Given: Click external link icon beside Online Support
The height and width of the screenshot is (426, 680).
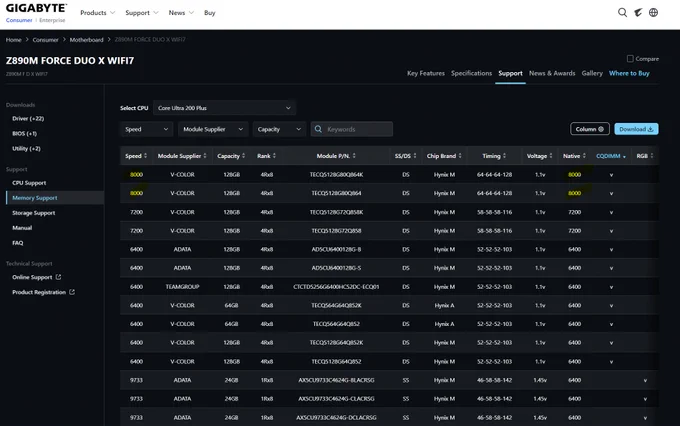Looking at the screenshot, I should [x=58, y=277].
